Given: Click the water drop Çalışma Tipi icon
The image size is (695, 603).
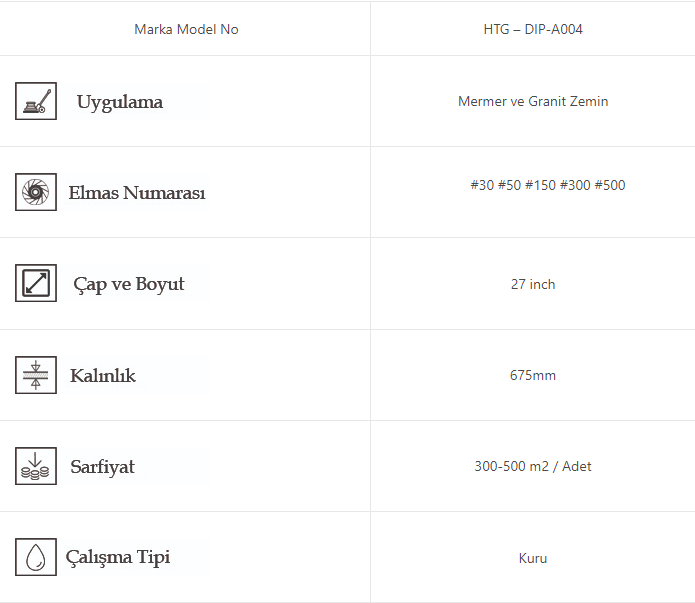Looking at the screenshot, I should coord(35,557).
